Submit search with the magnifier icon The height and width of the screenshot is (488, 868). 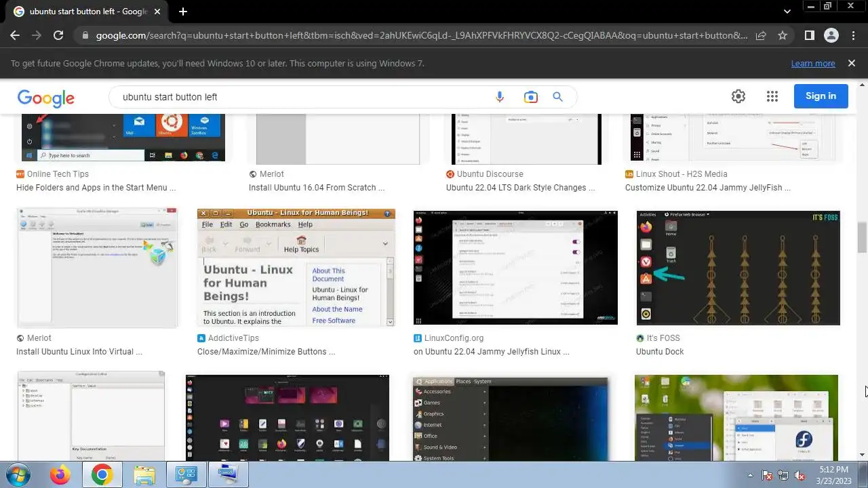coord(557,97)
